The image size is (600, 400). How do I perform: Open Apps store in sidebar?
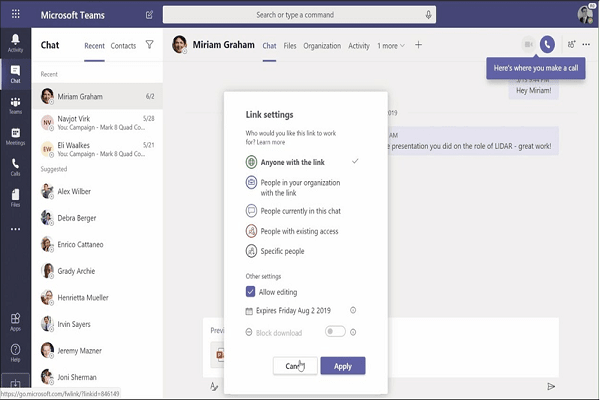[x=15, y=322]
